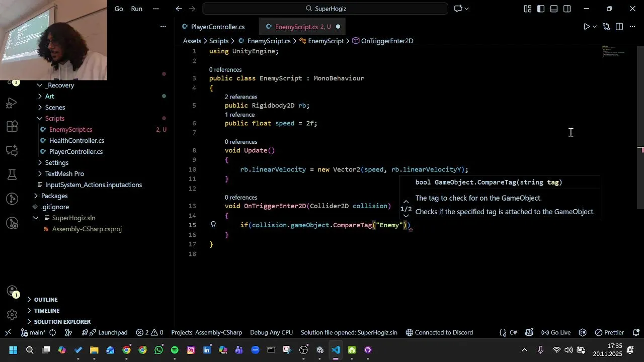Collapse the SuperHogiz.sln node
Viewport: 644px width, 362px height.
pyautogui.click(x=36, y=218)
